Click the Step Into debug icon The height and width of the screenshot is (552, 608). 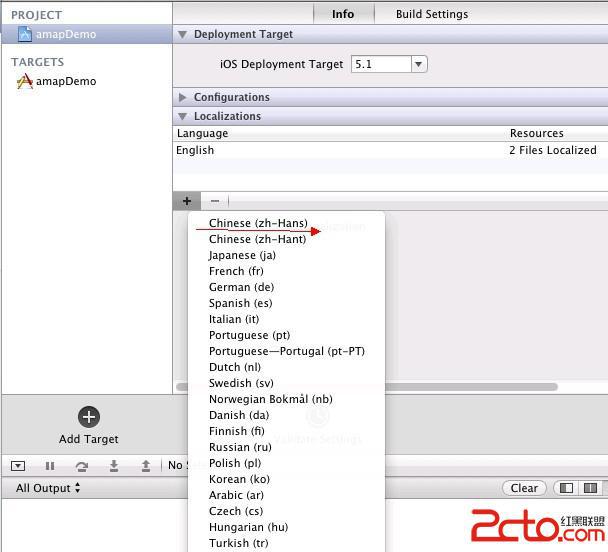click(114, 466)
